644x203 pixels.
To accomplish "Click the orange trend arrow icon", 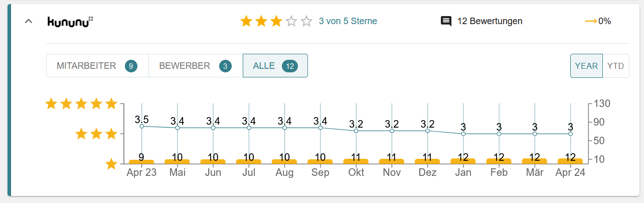I will [x=591, y=21].
